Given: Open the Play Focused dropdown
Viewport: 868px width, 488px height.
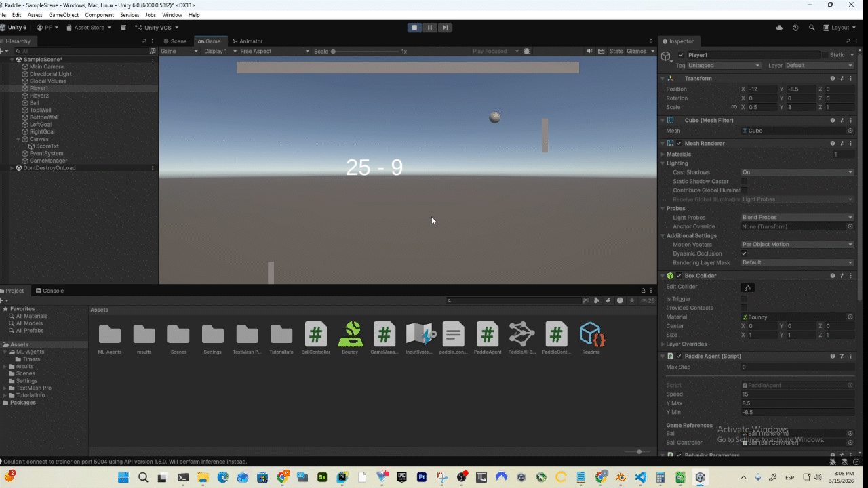Looking at the screenshot, I should [496, 52].
